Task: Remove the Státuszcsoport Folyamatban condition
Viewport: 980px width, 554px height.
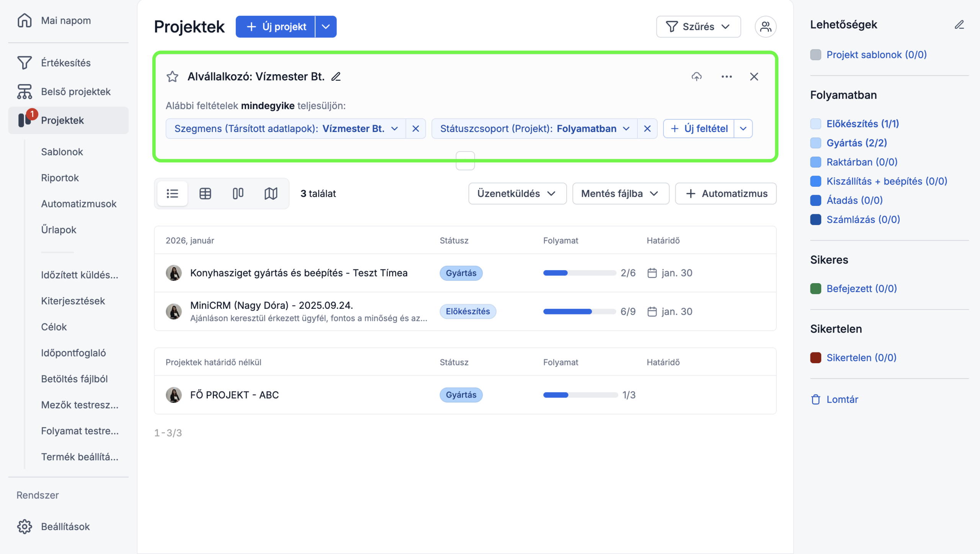Action: pyautogui.click(x=647, y=129)
